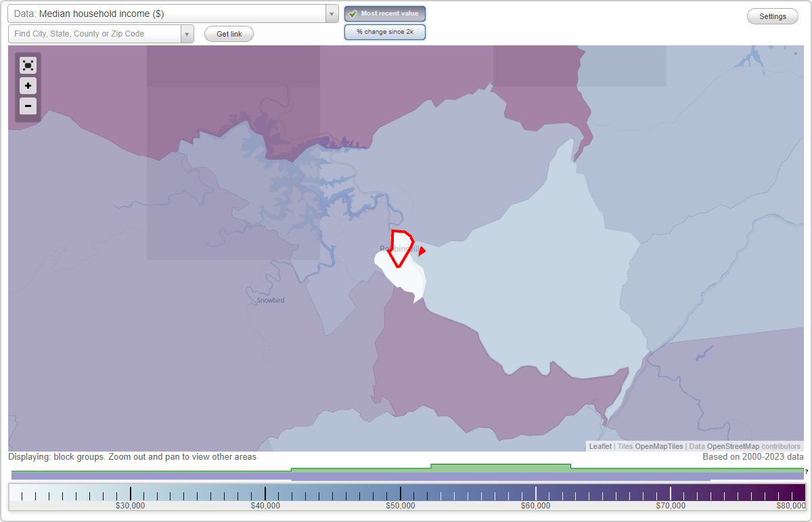The height and width of the screenshot is (522, 812).
Task: Click the fit-map-to-extent icon
Action: pyautogui.click(x=28, y=65)
